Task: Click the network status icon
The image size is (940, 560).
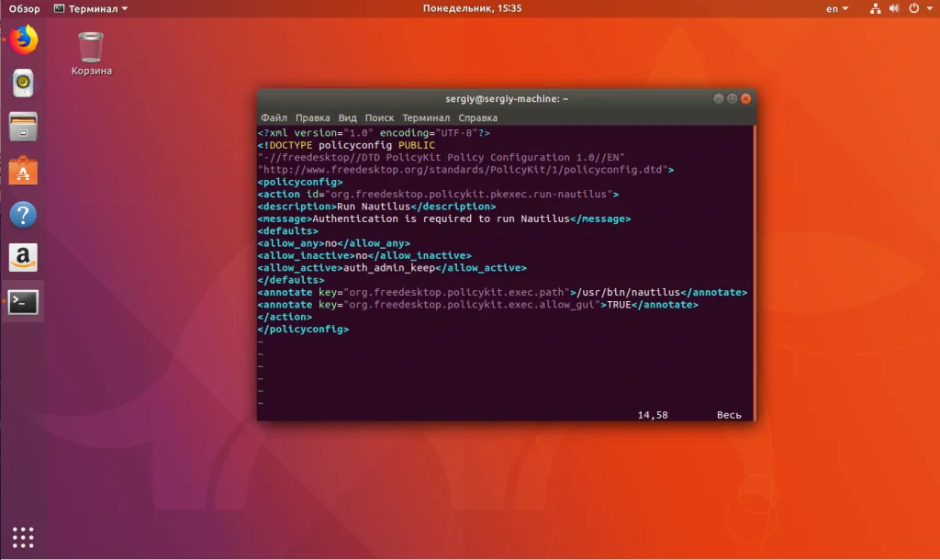Action: coord(875,8)
